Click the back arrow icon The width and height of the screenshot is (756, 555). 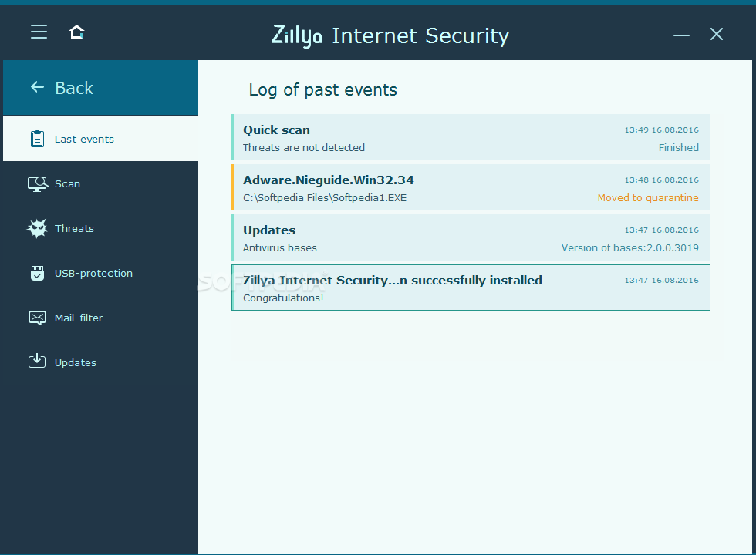coord(37,87)
